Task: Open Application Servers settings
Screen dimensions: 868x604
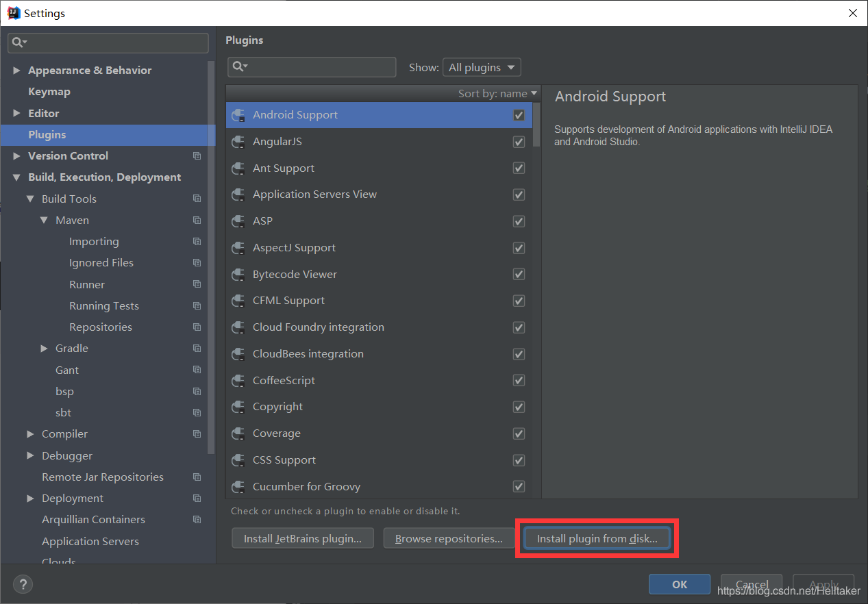Action: [90, 542]
